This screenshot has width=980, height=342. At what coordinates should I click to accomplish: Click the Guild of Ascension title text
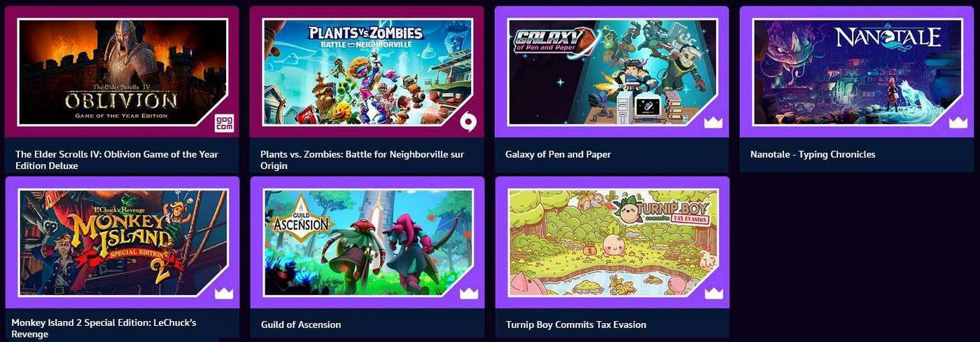click(301, 324)
